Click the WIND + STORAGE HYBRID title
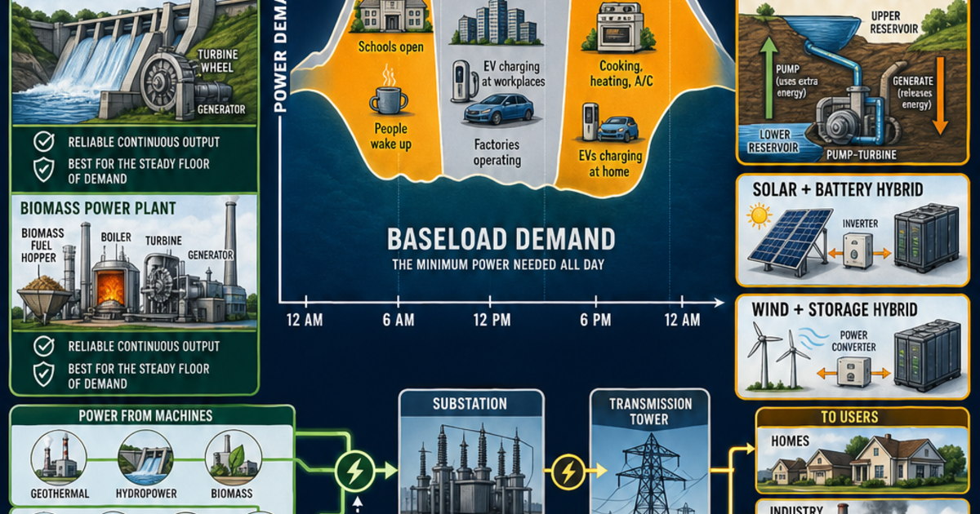This screenshot has width=980, height=514. coord(835,310)
